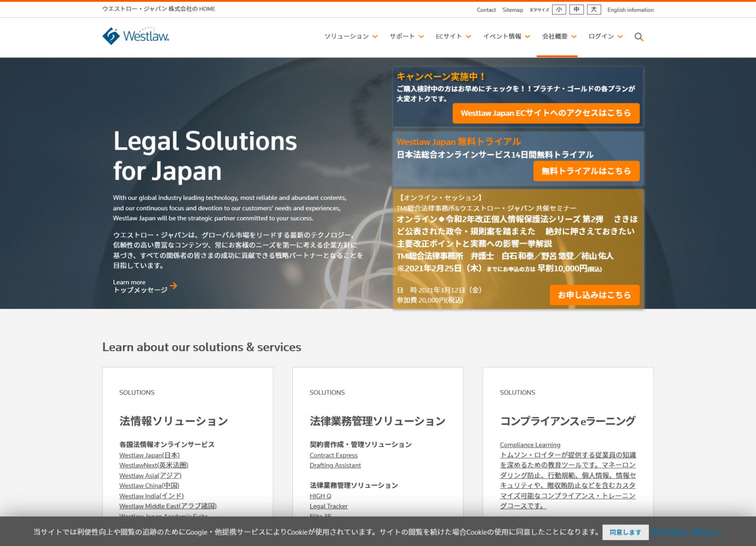The height and width of the screenshot is (546, 756).
Task: Open the Westlaw China(中国) link
Action: click(x=149, y=485)
